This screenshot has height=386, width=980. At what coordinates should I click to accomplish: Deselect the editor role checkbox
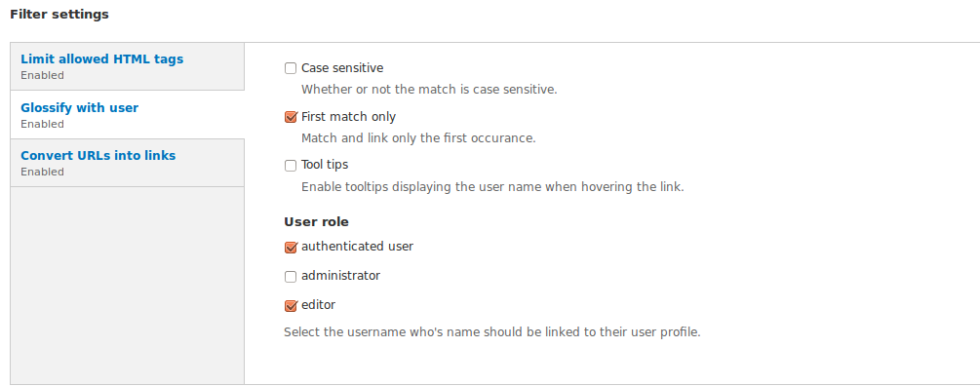290,305
